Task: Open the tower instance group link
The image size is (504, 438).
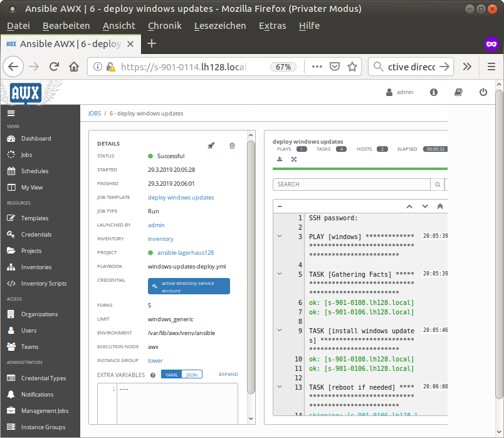Action: pyautogui.click(x=155, y=361)
